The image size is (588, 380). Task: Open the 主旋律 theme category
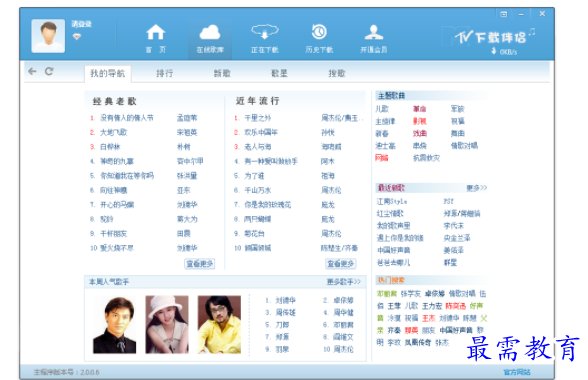(x=386, y=121)
